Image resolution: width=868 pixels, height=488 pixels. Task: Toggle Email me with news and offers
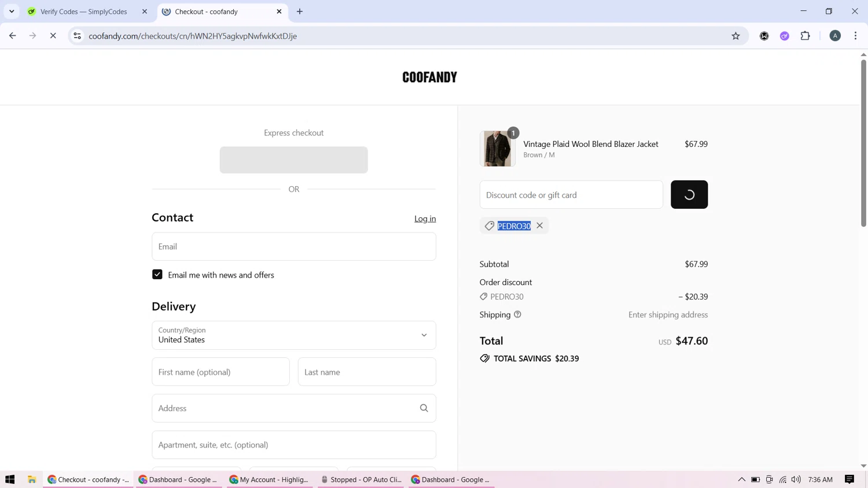pos(157,275)
